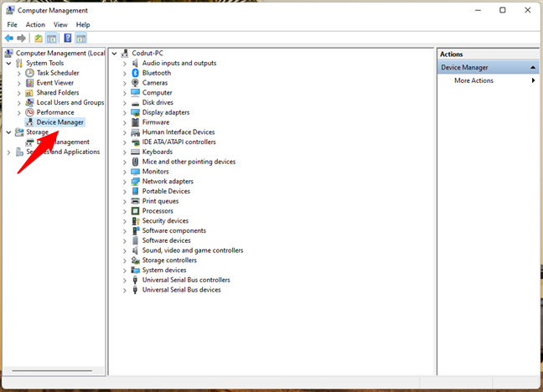Click the blue Help toolbar icon

point(68,38)
